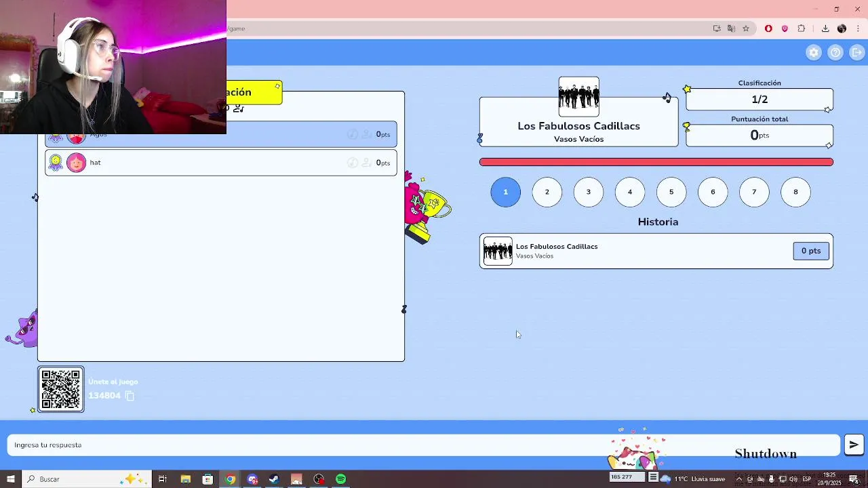Open Chrome downloads
This screenshot has height=488, width=868.
[825, 28]
